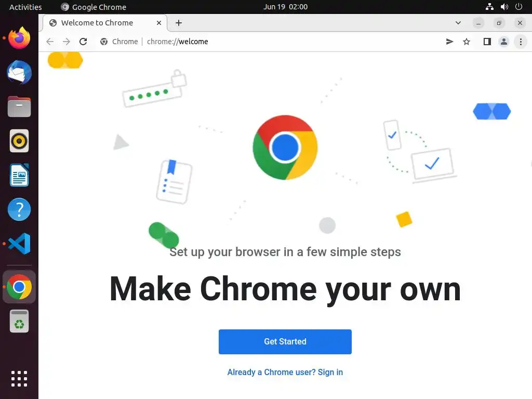
Task: Click the Make Chrome your own heading
Action: pos(285,289)
